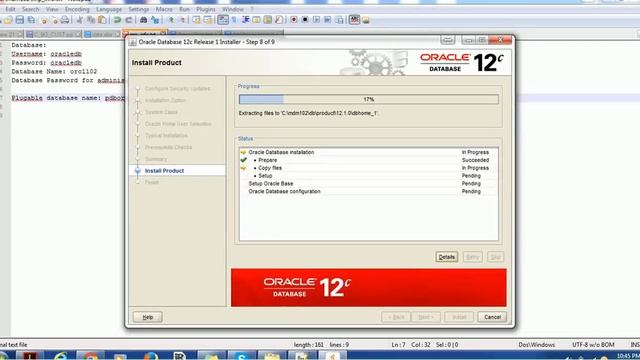Viewport: 640px width, 360px height.
Task: Click the Paste clipboard icon in Notepad++
Action: coord(102,20)
